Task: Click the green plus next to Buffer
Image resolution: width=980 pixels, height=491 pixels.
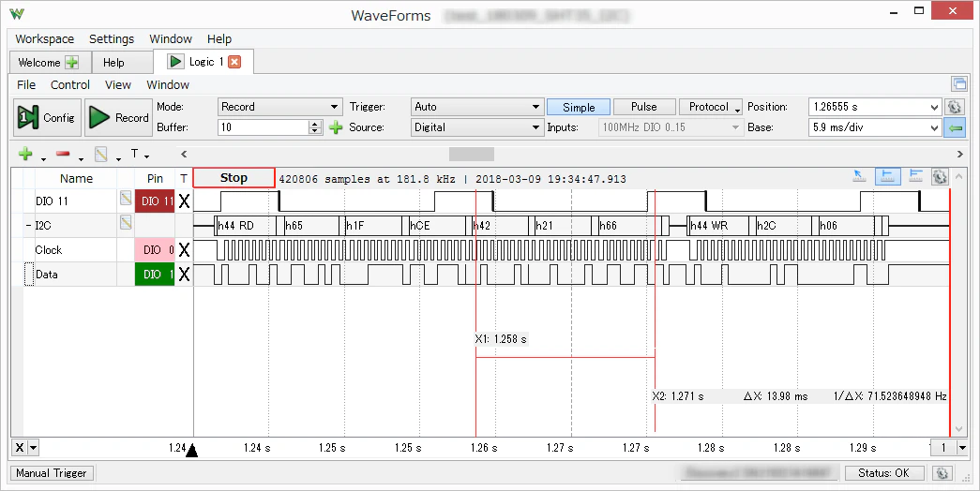Action: tap(337, 127)
